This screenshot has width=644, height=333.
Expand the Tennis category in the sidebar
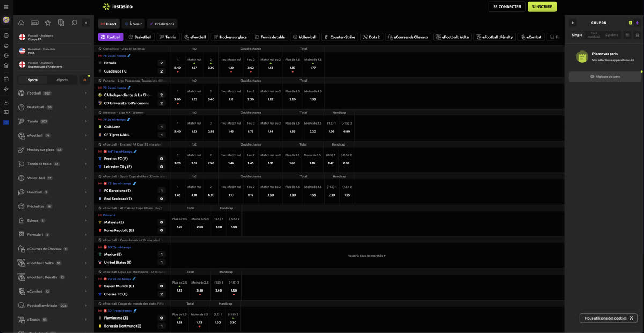[x=53, y=121]
